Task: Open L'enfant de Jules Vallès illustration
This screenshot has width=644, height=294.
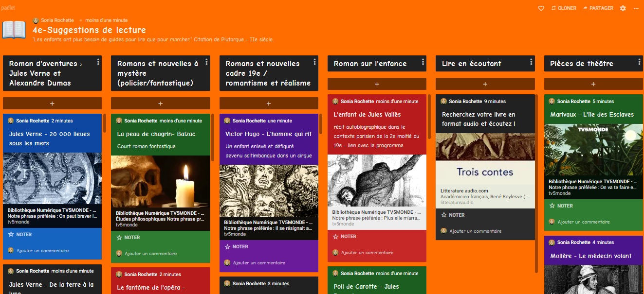Action: click(377, 180)
